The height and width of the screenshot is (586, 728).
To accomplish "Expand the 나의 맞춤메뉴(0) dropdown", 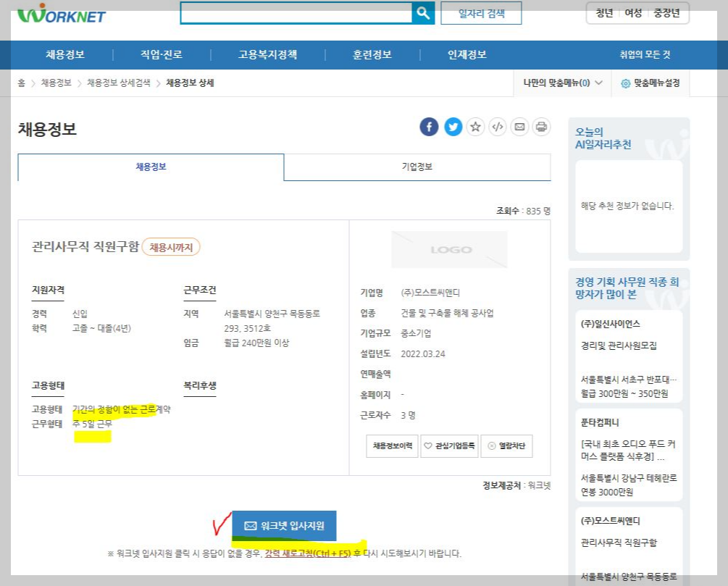I will click(x=564, y=83).
